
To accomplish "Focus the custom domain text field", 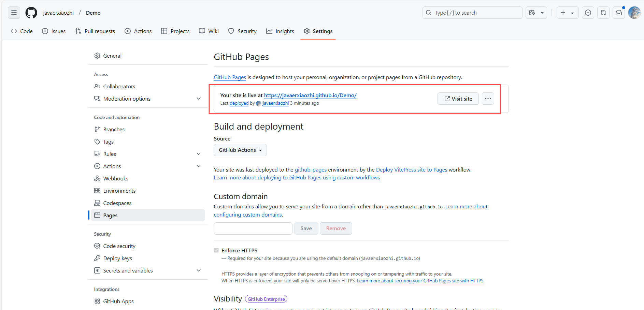I will pyautogui.click(x=253, y=228).
